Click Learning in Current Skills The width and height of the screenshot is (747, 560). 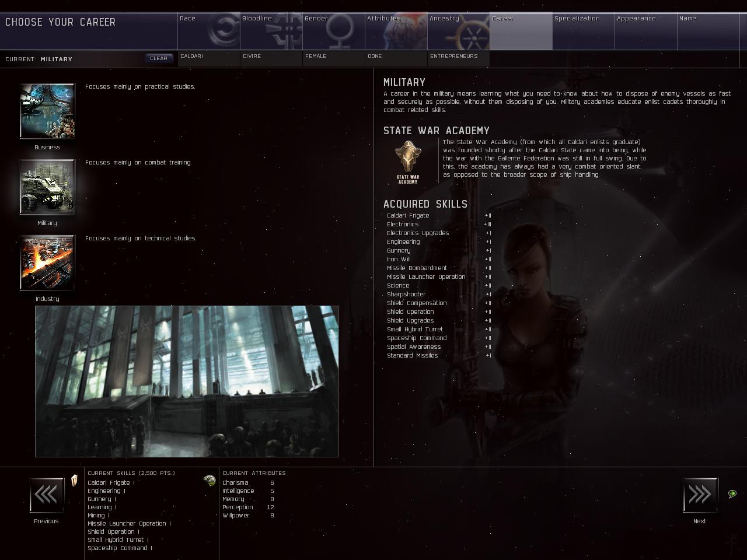pos(102,508)
